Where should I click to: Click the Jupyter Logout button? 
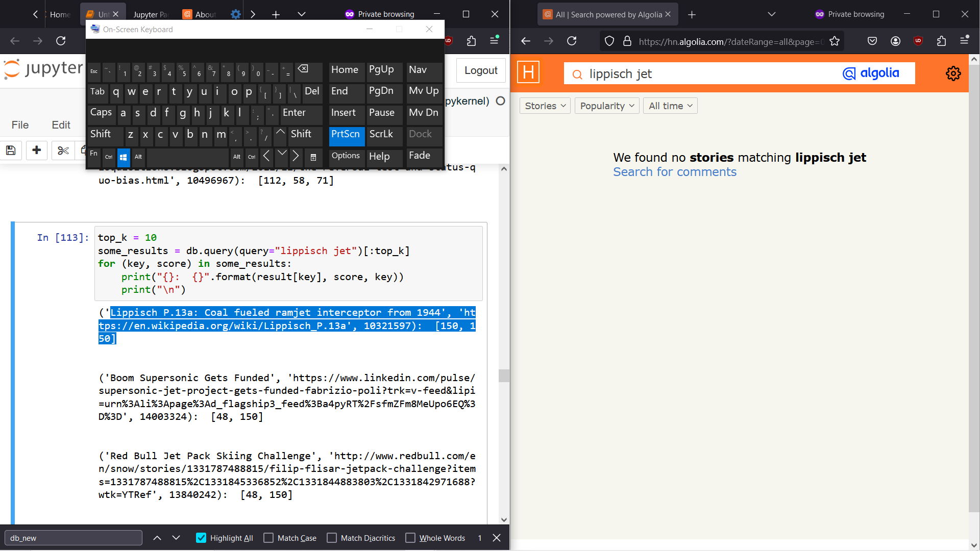(480, 70)
